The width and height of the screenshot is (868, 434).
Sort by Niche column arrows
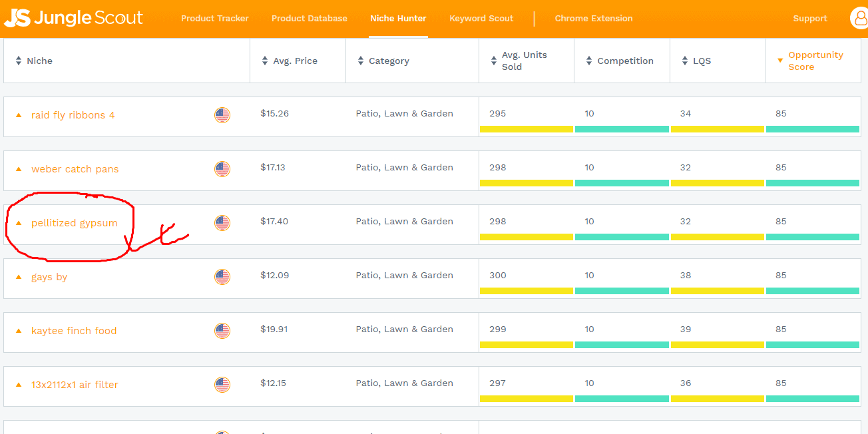coord(19,61)
